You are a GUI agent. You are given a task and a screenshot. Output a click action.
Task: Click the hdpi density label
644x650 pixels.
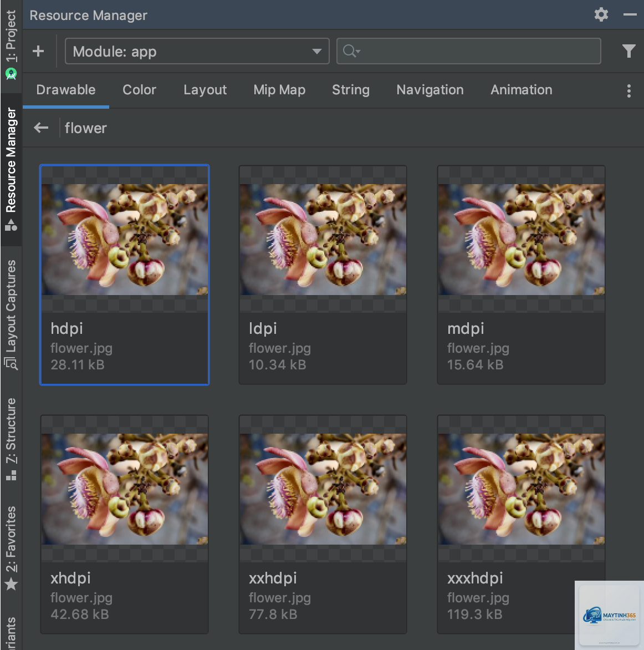pyautogui.click(x=67, y=329)
